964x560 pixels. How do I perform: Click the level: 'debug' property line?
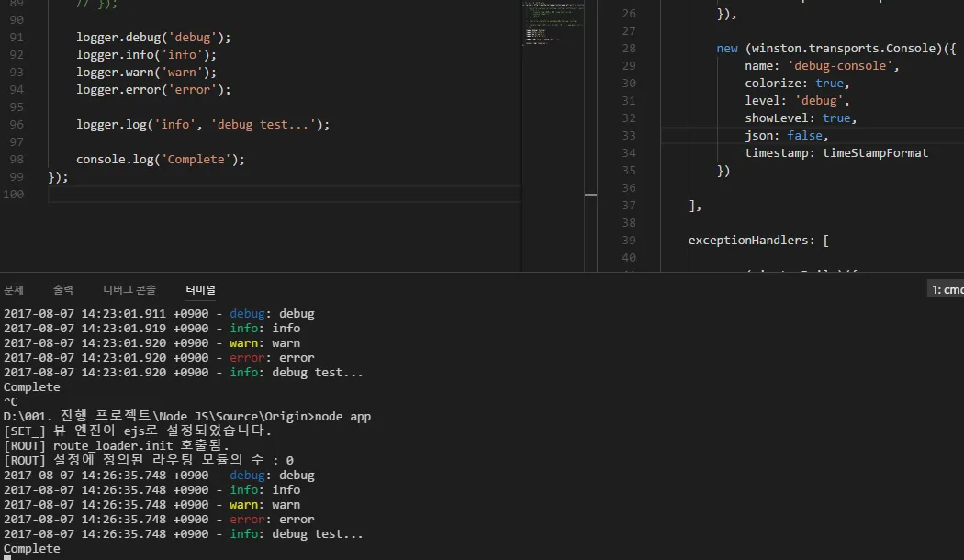pos(797,101)
